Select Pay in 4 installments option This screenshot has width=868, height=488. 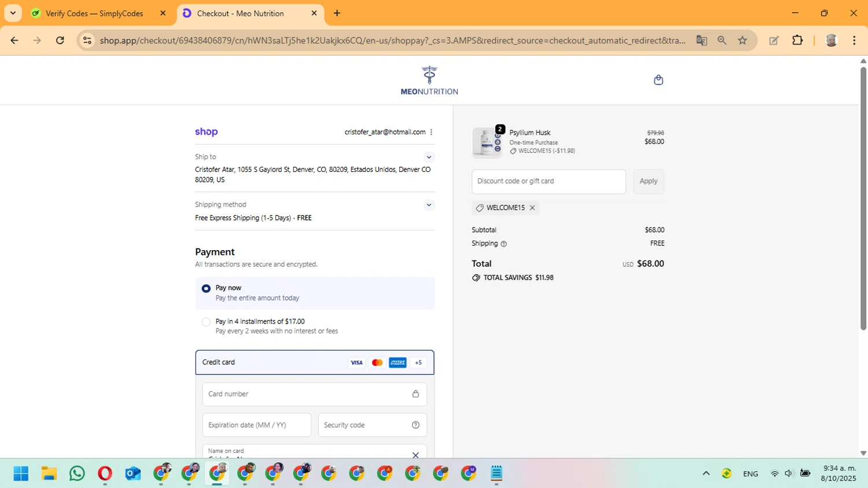pos(206,322)
